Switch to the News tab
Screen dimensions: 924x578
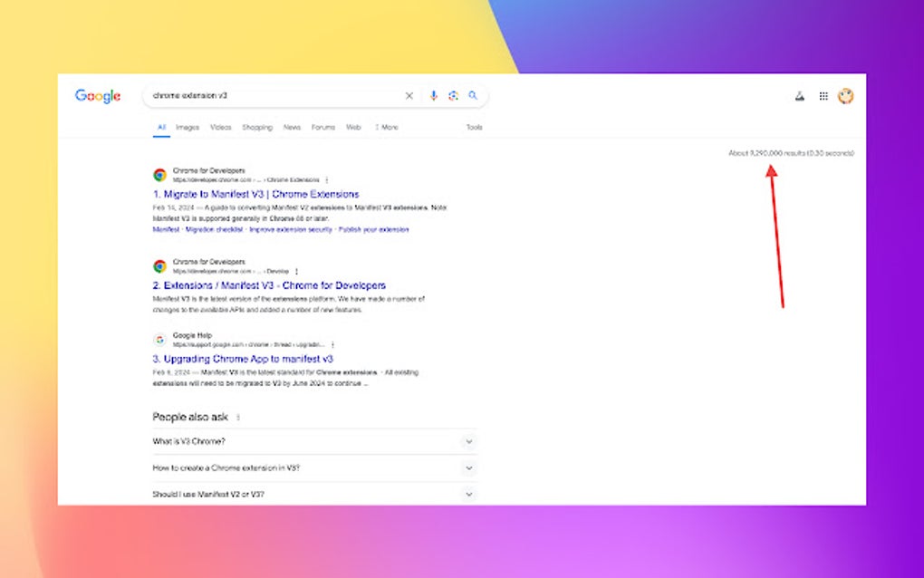click(x=292, y=127)
